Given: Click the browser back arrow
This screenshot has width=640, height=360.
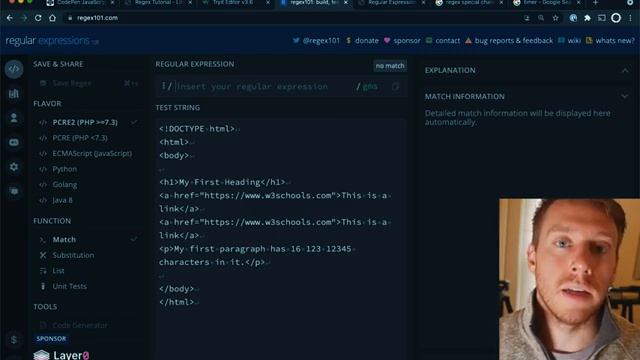Looking at the screenshot, I should pos(9,18).
